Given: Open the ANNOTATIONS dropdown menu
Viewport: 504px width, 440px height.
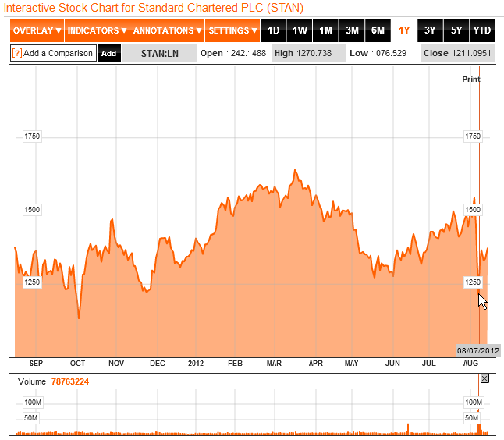Looking at the screenshot, I should click(x=167, y=30).
